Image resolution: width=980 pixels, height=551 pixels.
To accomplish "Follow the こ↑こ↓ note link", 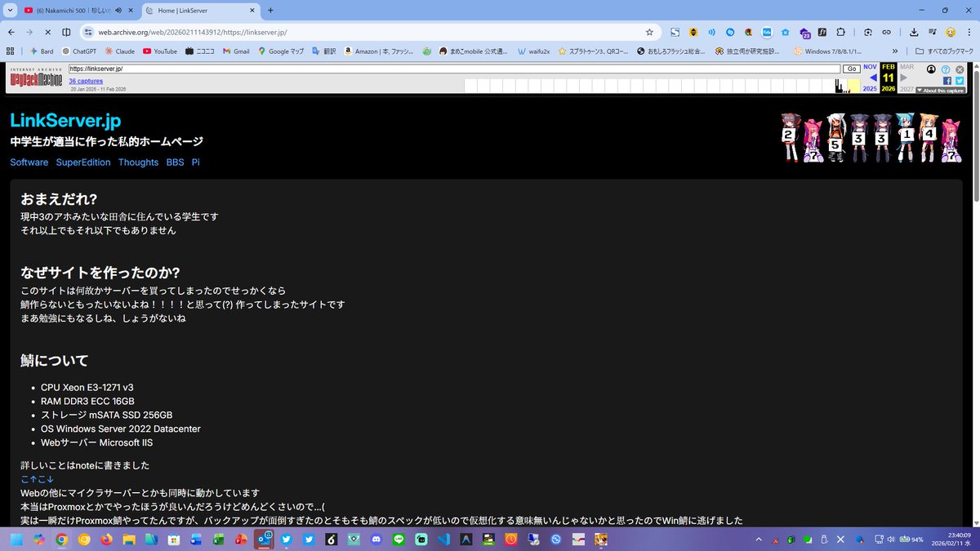I will pos(38,479).
